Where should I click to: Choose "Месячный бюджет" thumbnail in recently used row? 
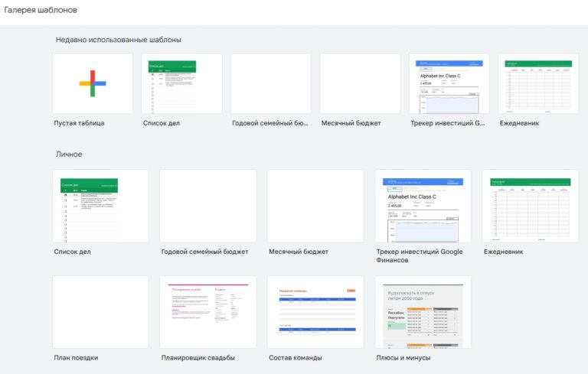(x=360, y=83)
